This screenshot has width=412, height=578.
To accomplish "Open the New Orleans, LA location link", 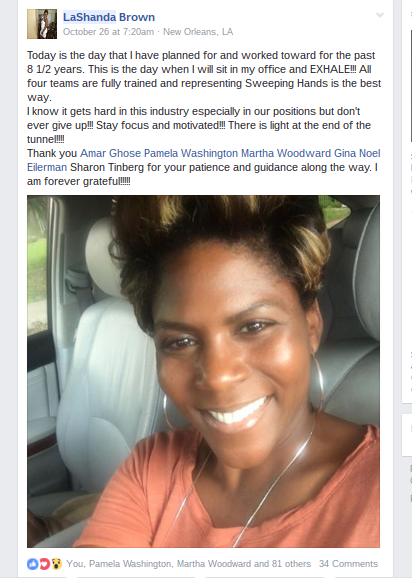I will [x=198, y=32].
